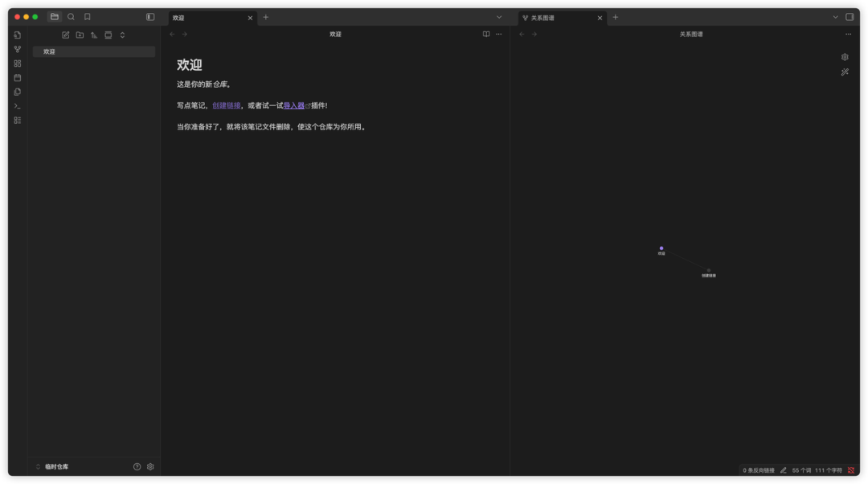Open today's daily note from ribbon

tap(18, 77)
